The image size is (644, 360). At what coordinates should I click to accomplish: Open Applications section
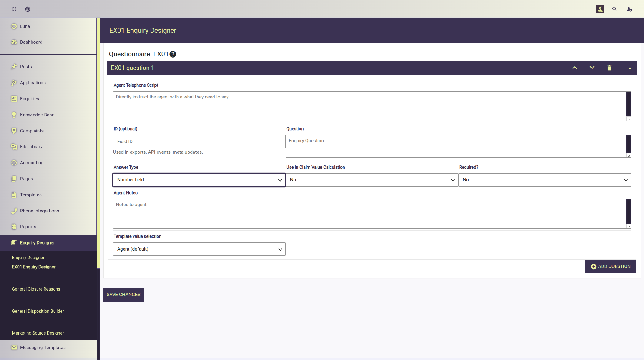click(48, 83)
